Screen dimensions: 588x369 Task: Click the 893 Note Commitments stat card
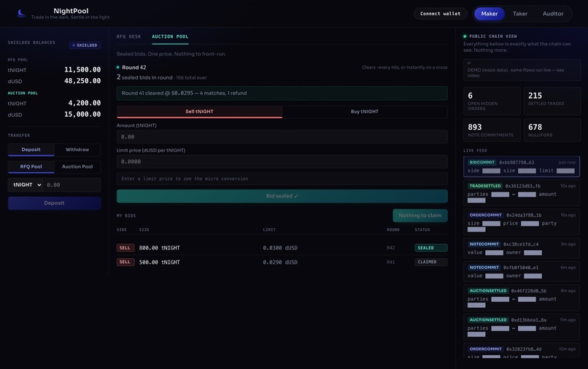coord(492,130)
